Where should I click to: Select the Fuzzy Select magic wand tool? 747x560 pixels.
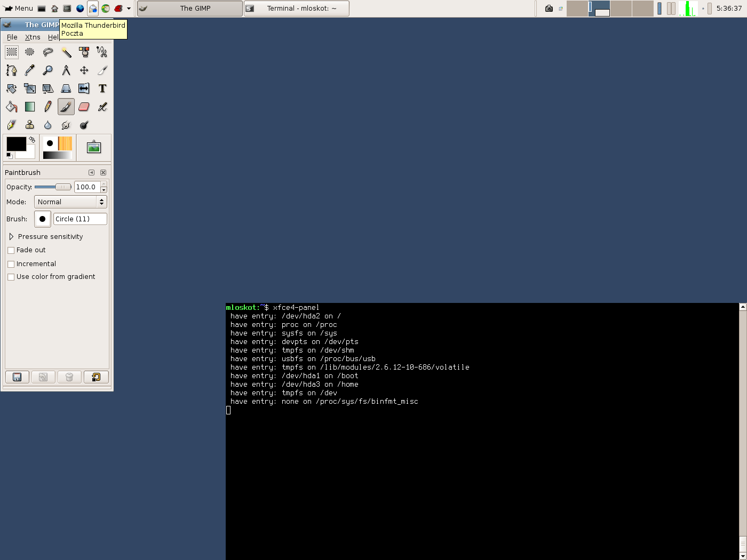coord(66,52)
